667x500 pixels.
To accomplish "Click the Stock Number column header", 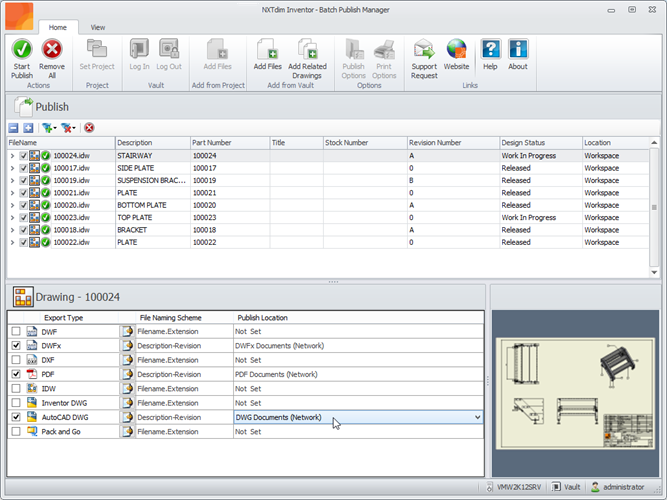I will click(365, 143).
